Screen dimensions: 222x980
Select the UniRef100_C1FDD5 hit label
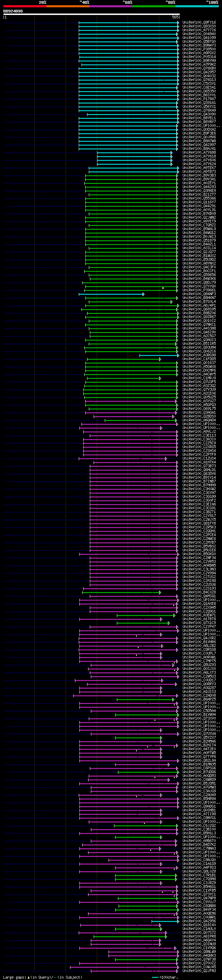coord(199,359)
